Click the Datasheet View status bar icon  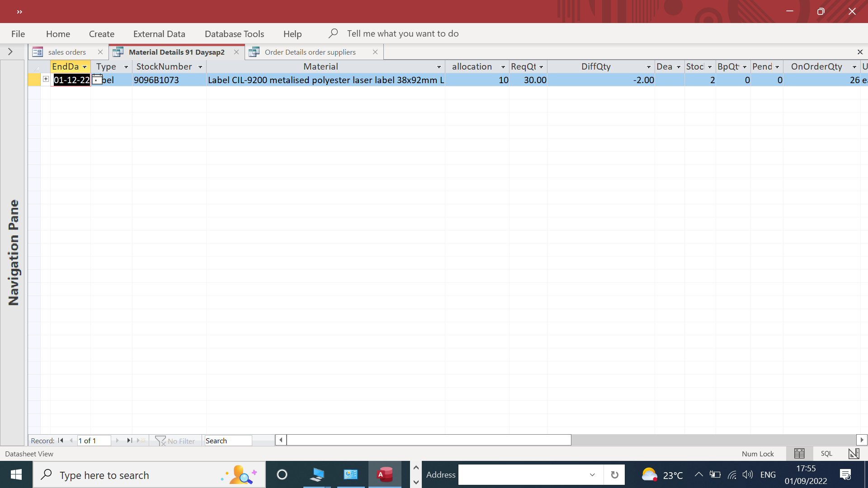(x=799, y=454)
